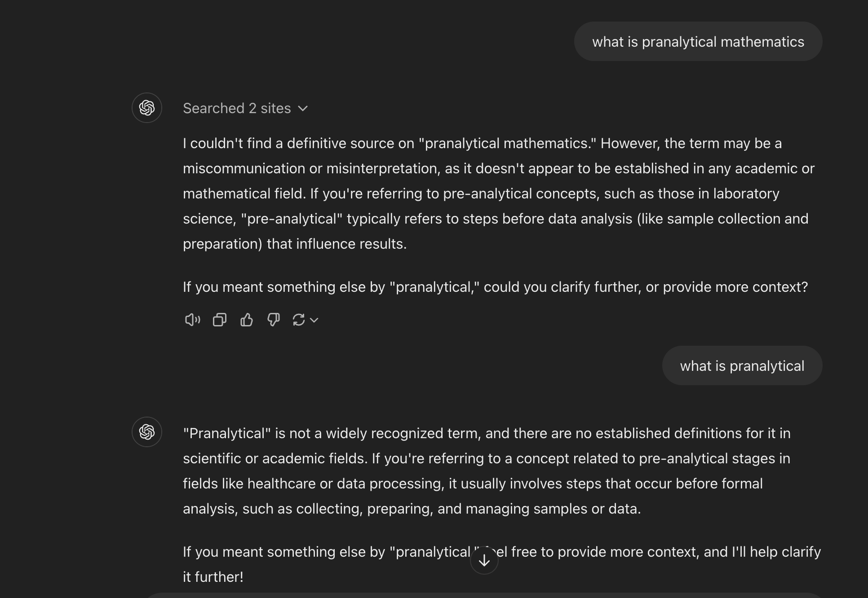The width and height of the screenshot is (868, 598).
Task: Select the copy icon under the response toolbar
Action: point(219,320)
